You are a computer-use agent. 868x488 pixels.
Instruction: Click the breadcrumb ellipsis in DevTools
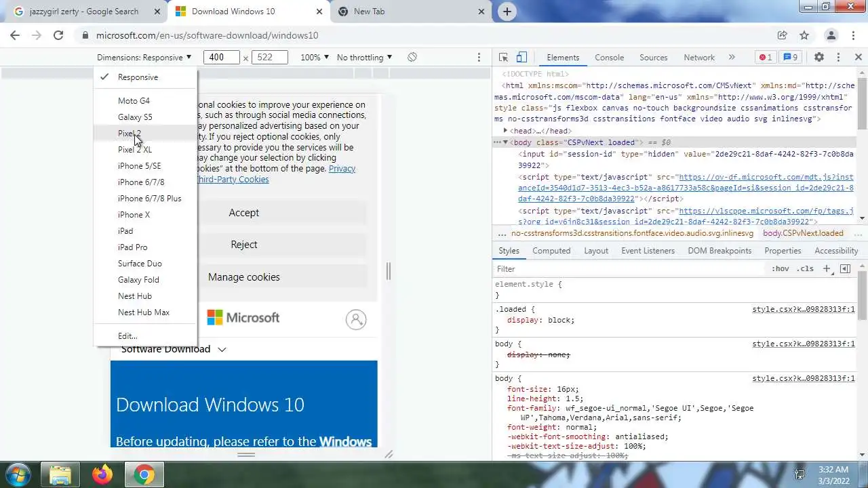pyautogui.click(x=502, y=233)
